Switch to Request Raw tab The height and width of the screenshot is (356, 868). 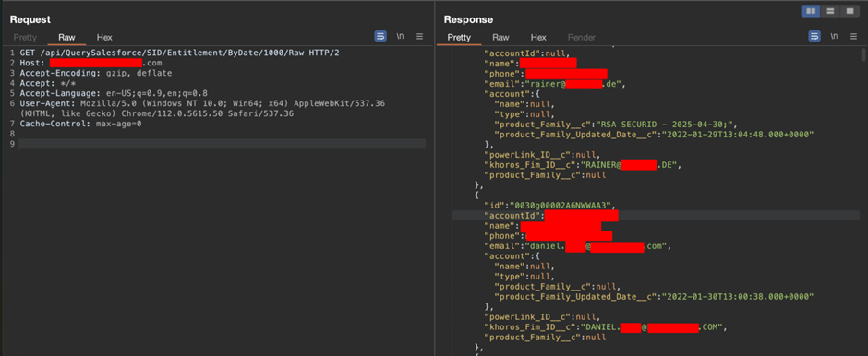coord(66,38)
